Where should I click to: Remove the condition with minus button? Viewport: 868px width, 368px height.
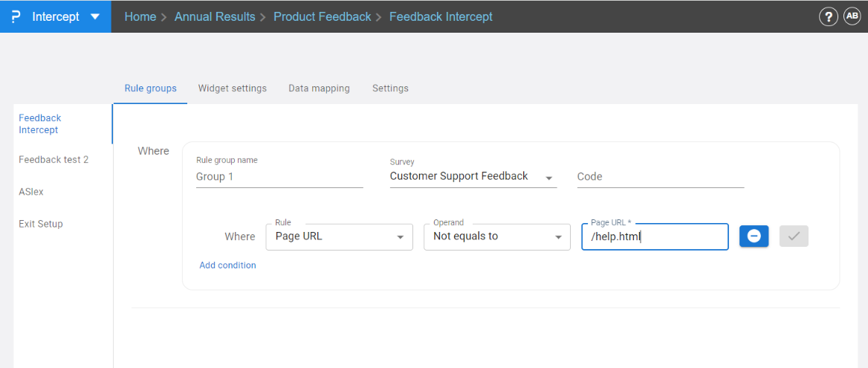click(754, 236)
